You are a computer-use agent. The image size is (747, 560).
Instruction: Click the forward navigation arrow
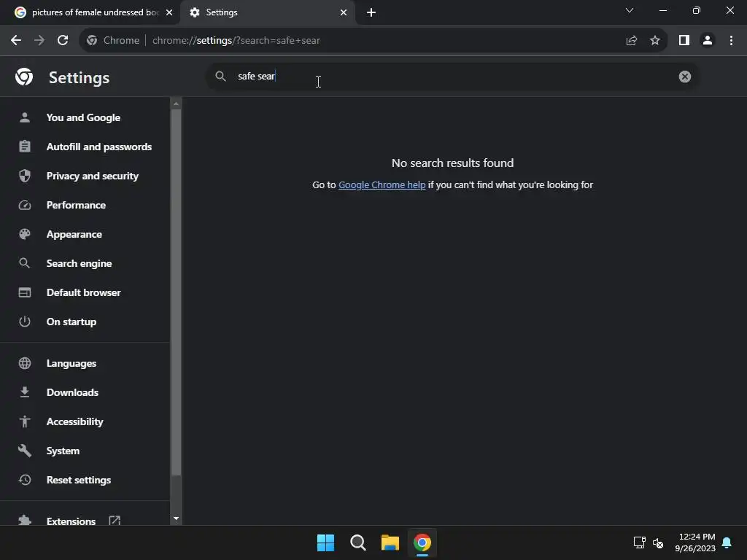(39, 41)
